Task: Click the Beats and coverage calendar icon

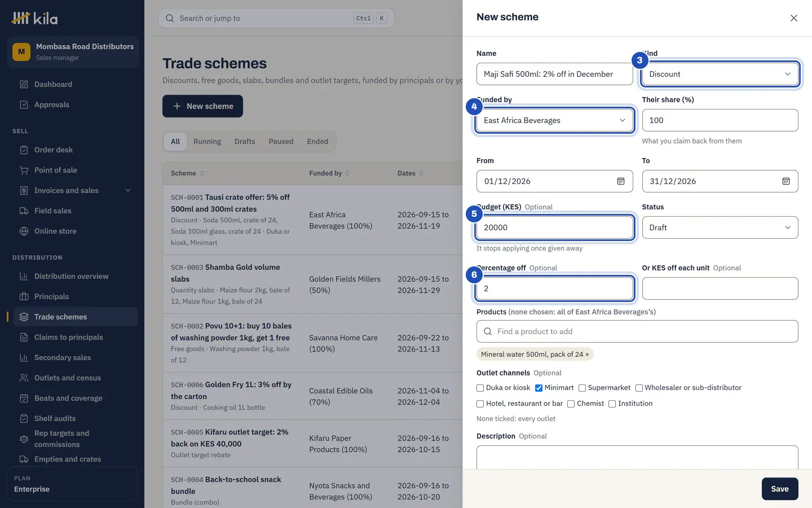Action: [x=24, y=398]
